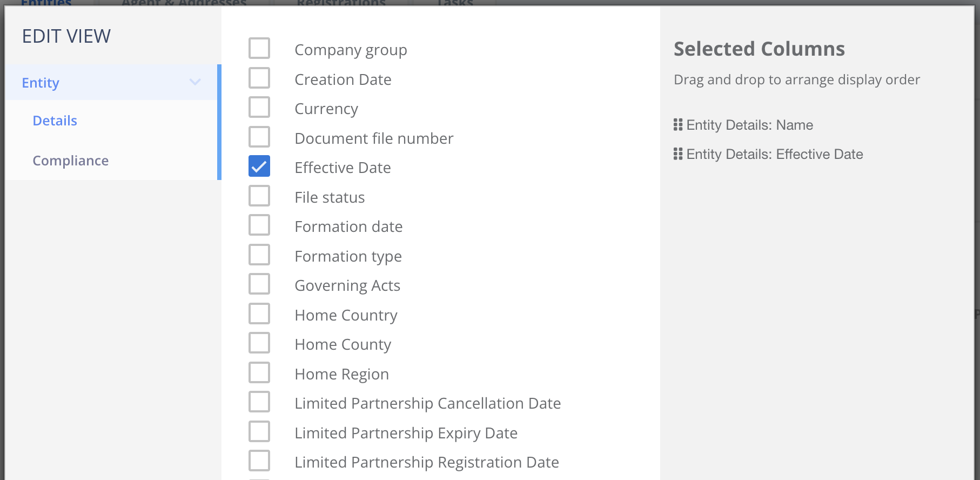Select the Document file number checkbox
980x480 pixels.
point(259,137)
